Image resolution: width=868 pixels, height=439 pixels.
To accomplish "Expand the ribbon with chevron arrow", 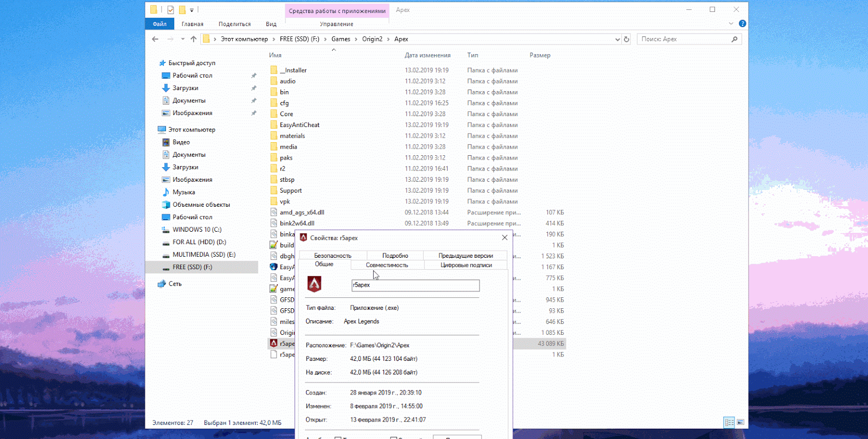I will click(x=731, y=24).
